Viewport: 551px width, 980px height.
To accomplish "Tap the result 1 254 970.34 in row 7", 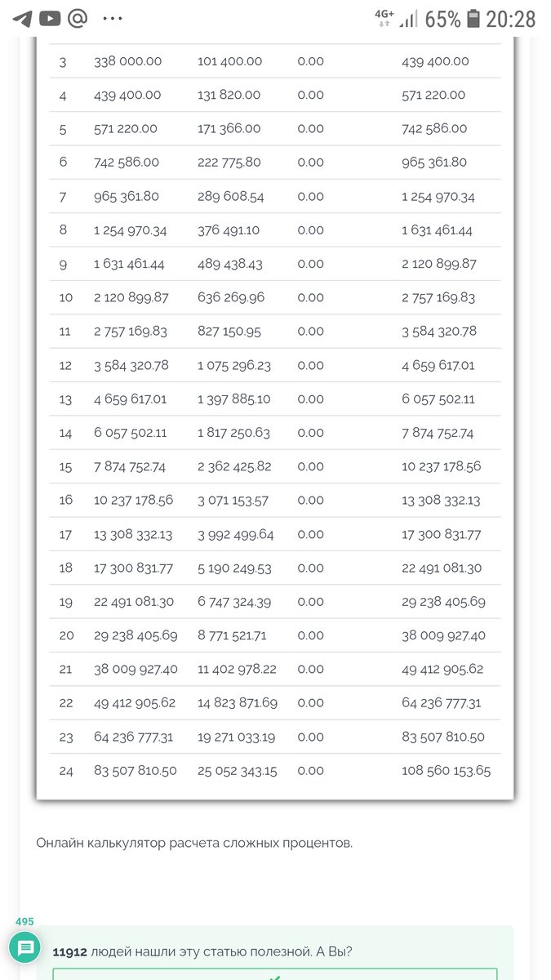I will pyautogui.click(x=438, y=197).
